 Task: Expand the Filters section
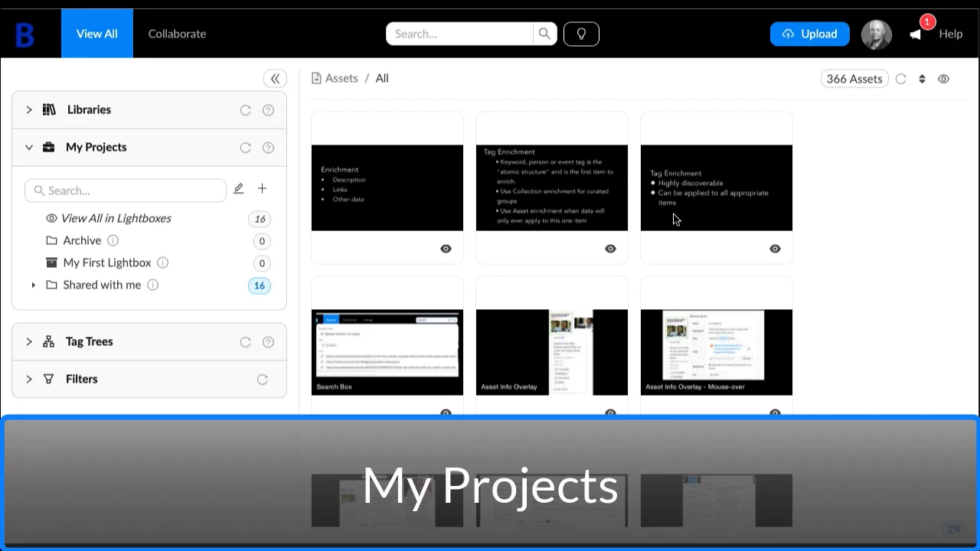[x=28, y=380]
